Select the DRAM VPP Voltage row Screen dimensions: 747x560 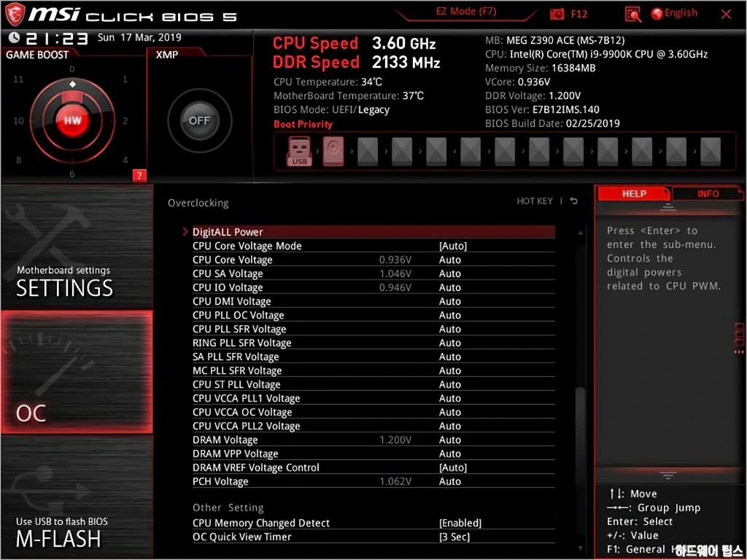[x=373, y=454]
